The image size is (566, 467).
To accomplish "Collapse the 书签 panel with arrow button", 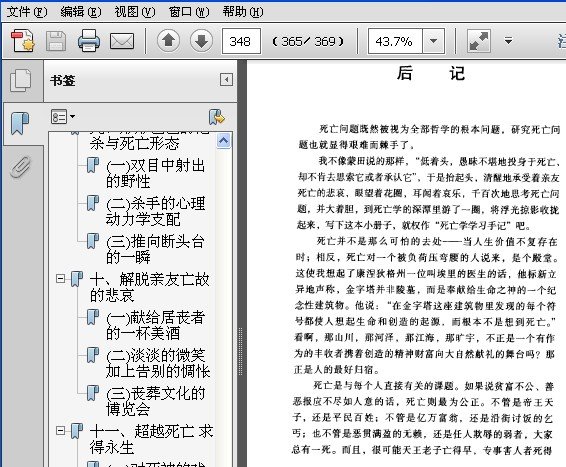I will click(x=226, y=79).
